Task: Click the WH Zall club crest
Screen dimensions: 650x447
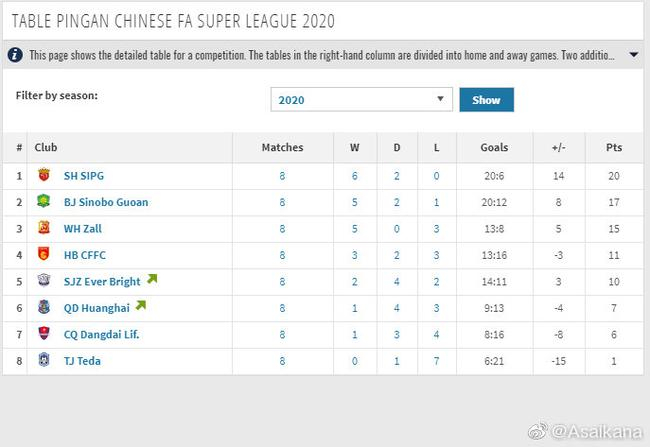Action: (42, 228)
